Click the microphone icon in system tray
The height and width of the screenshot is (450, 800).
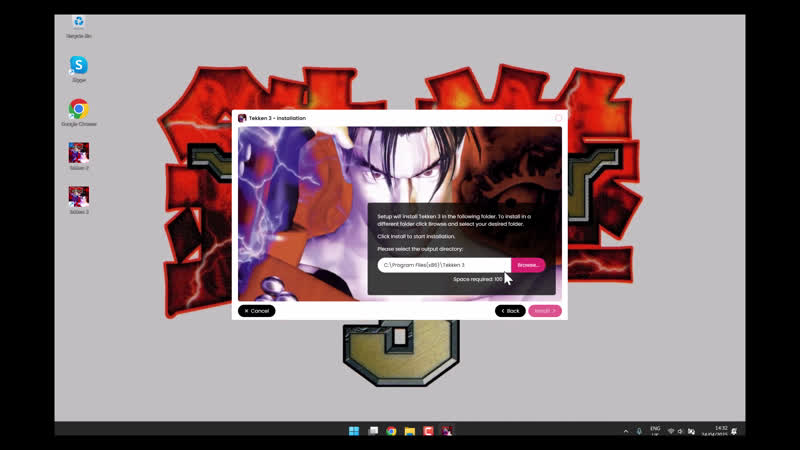(x=639, y=432)
